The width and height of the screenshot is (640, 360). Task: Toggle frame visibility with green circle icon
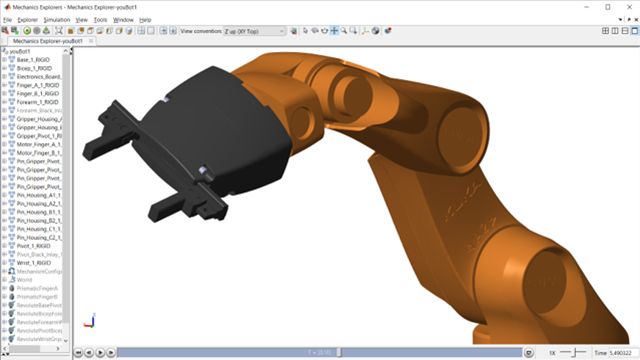(27, 31)
